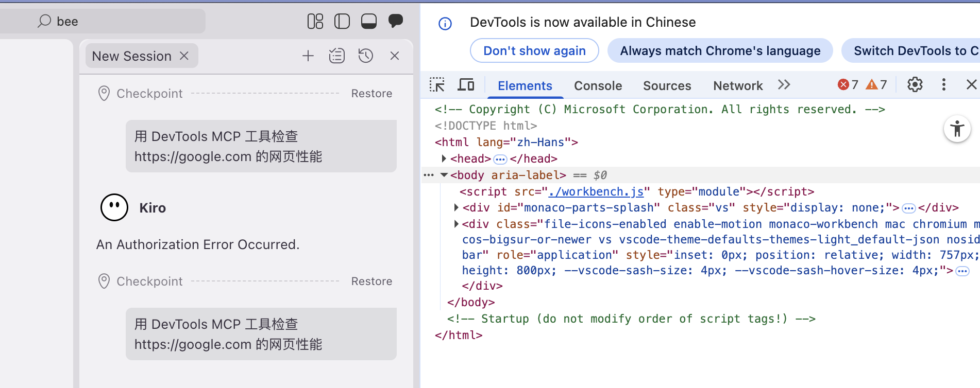This screenshot has width=980, height=388.
Task: Expand the monaco-parts-splash div node
Action: pos(456,208)
